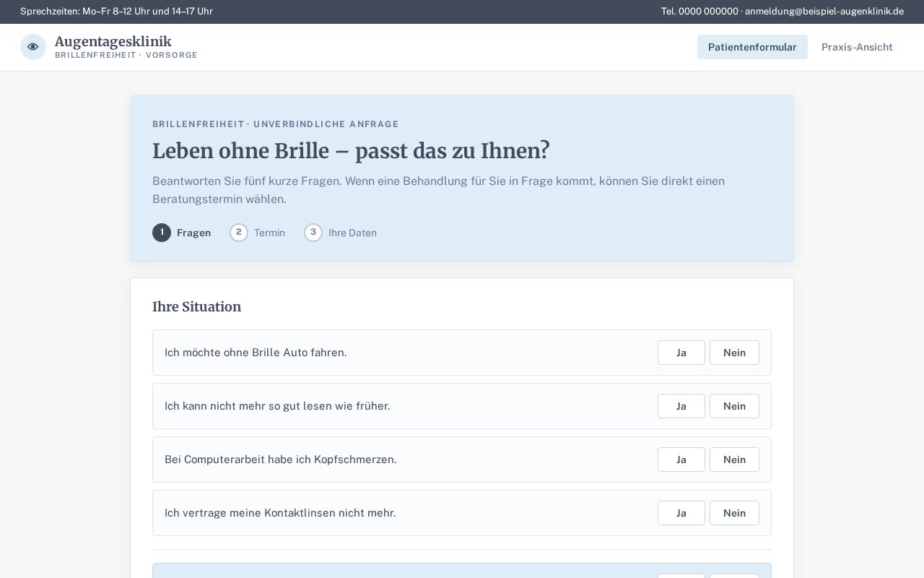Click the clinic email address in header
Viewport: 924px width, 578px height.
pos(824,12)
